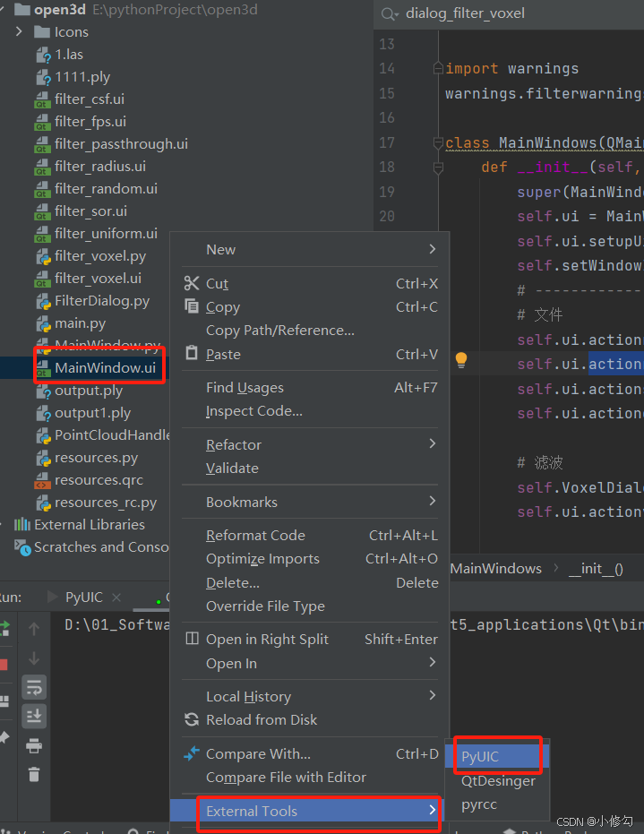Choose Delete from context menu

(x=310, y=583)
